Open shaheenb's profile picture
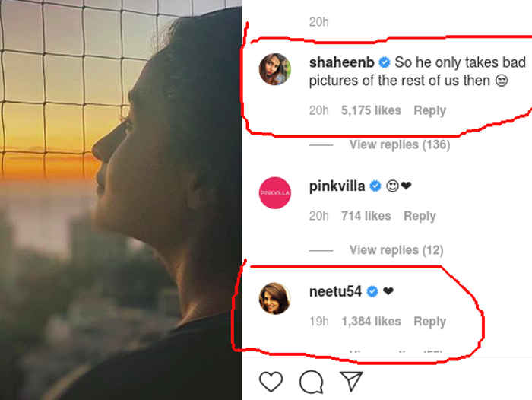The image size is (532, 400). (x=275, y=69)
